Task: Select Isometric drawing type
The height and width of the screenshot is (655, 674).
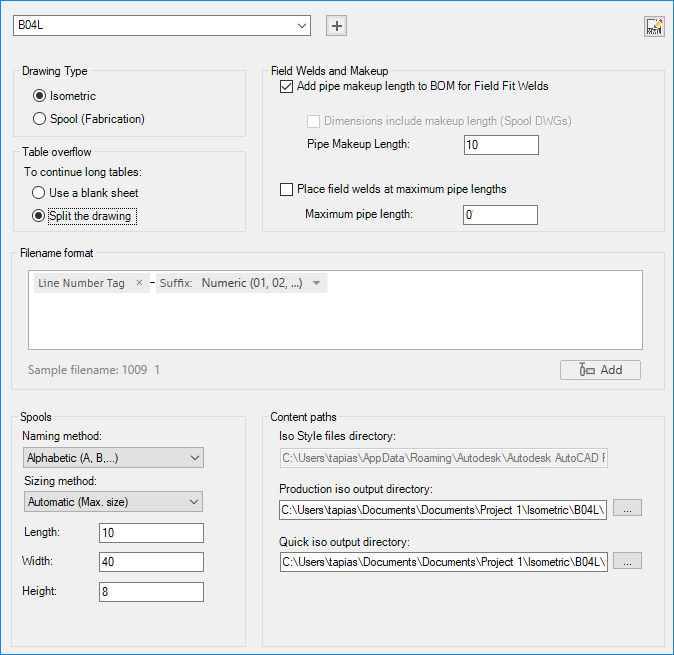Action: (40, 96)
